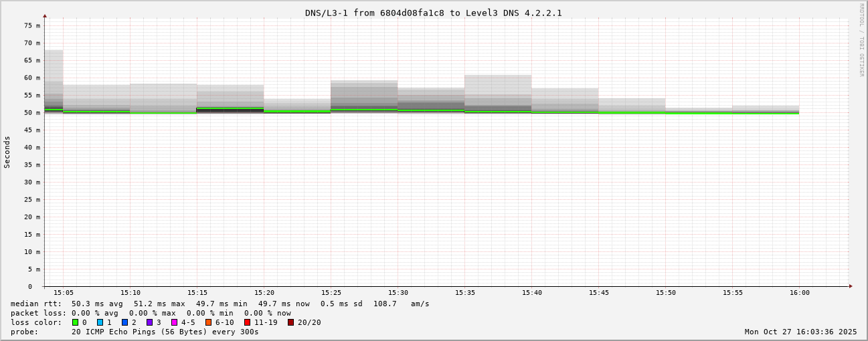Click the light blue loss swatch for 1
Screen dimensions: 868x341
click(x=100, y=322)
